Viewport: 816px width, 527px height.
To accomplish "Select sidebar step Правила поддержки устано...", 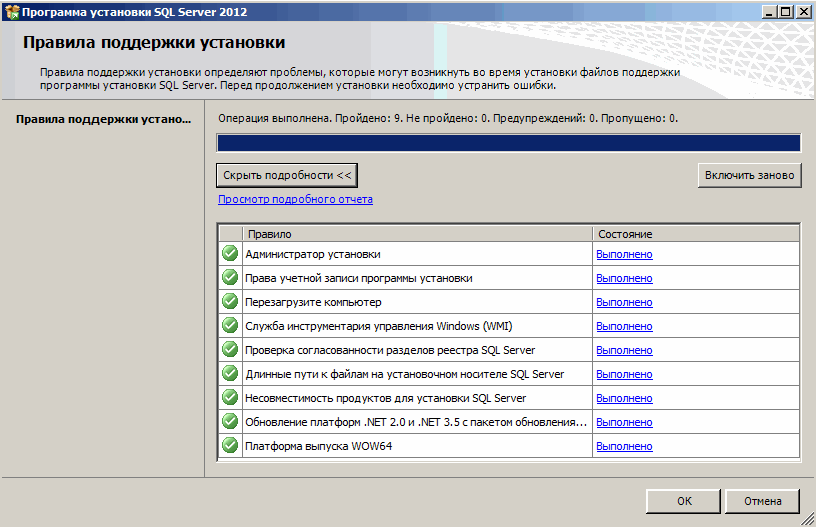I will tap(103, 119).
